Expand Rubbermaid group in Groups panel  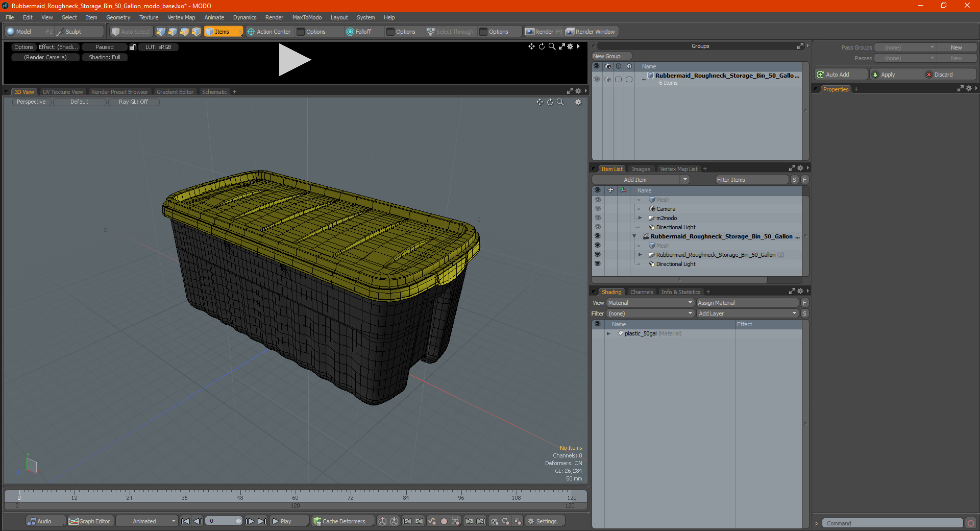pos(644,79)
